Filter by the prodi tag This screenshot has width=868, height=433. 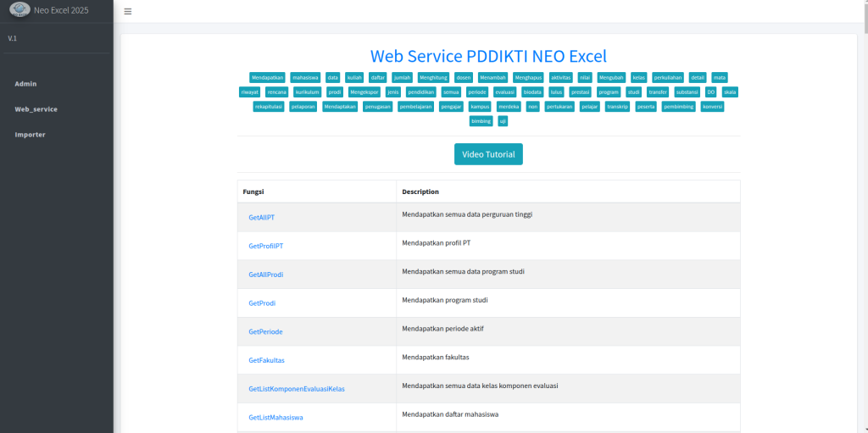(x=335, y=92)
